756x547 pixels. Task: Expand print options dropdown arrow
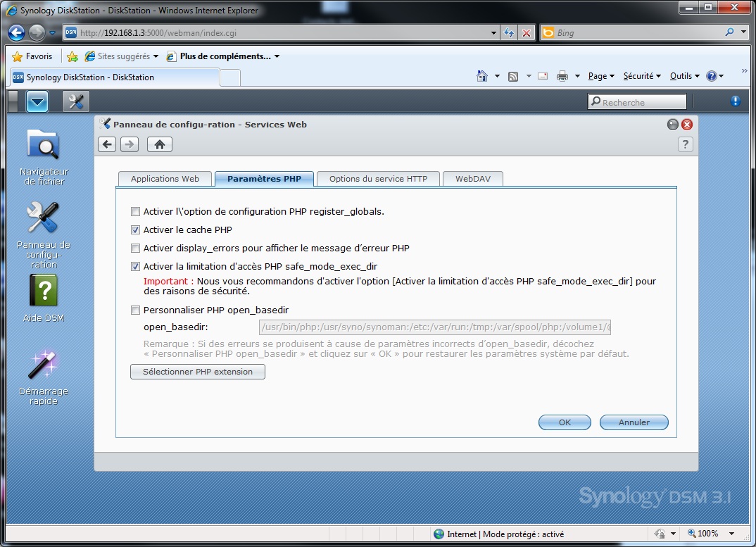pyautogui.click(x=577, y=76)
